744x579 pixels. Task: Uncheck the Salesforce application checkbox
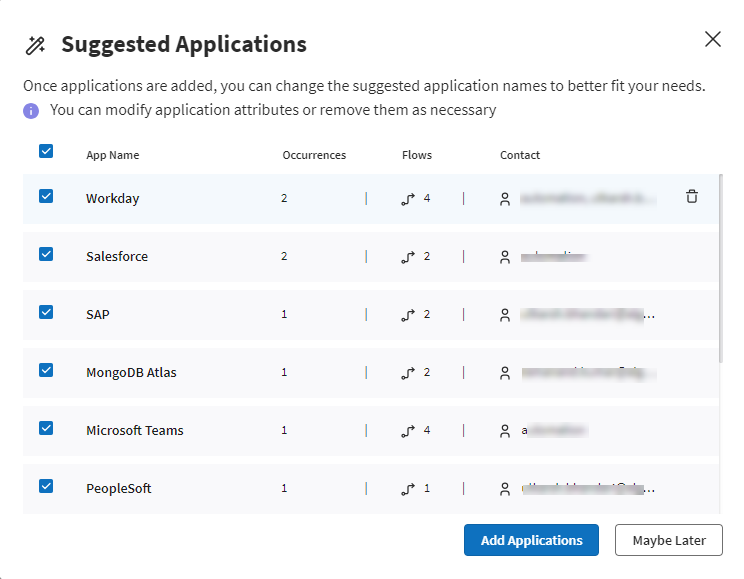(46, 254)
